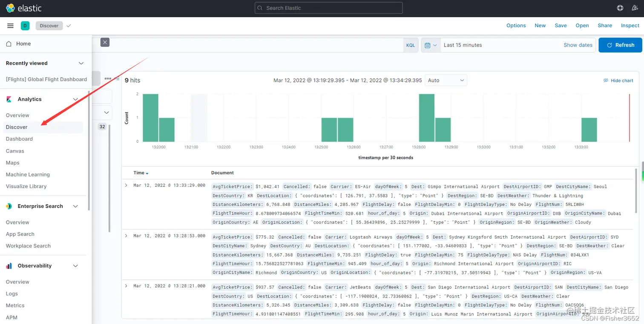Click the Document column header
The height and width of the screenshot is (324, 644).
click(222, 173)
